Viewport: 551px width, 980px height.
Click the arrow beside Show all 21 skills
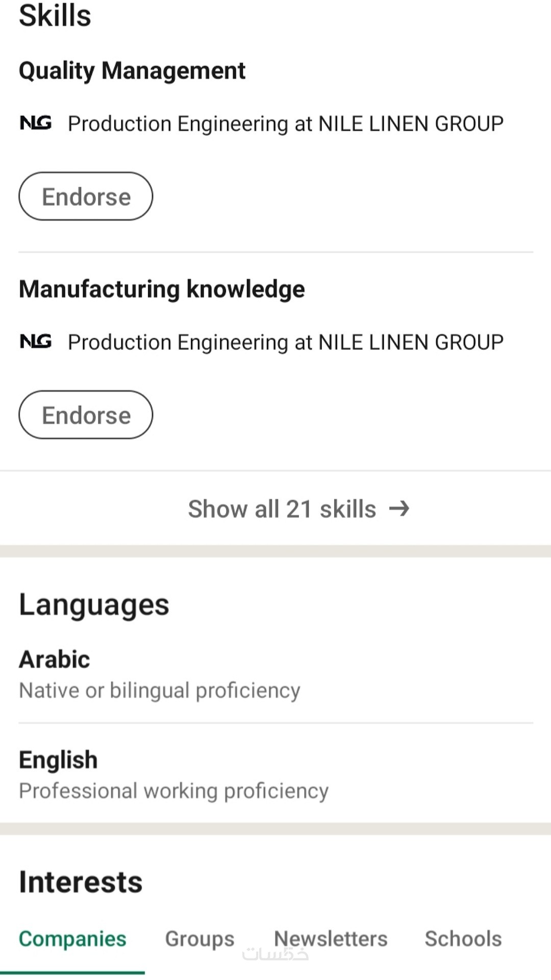pos(399,508)
